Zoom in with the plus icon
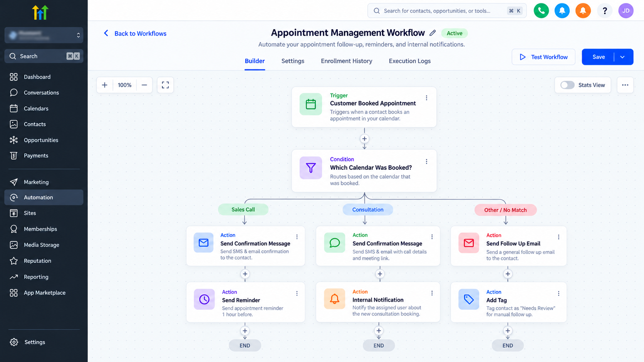The height and width of the screenshot is (362, 644). pyautogui.click(x=105, y=85)
